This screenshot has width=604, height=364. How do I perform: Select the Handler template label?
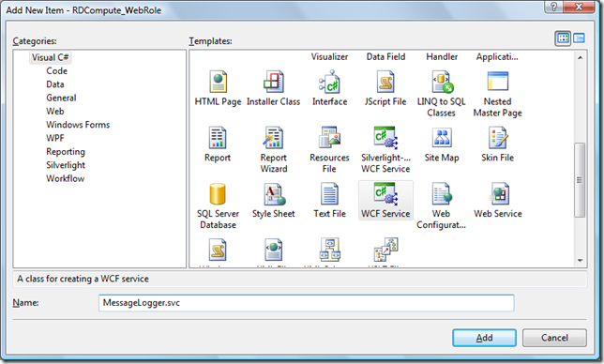pyautogui.click(x=442, y=56)
